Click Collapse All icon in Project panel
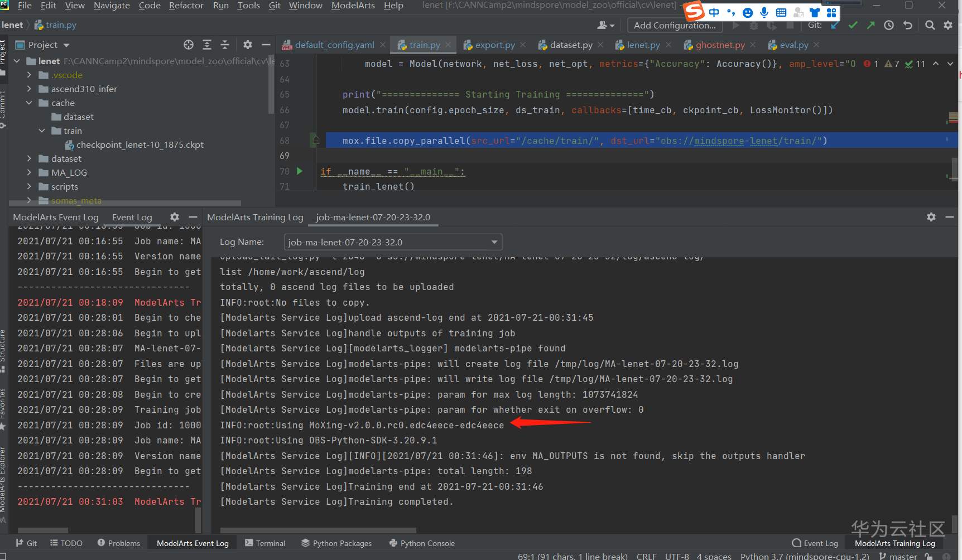The width and height of the screenshot is (962, 560). pyautogui.click(x=225, y=45)
